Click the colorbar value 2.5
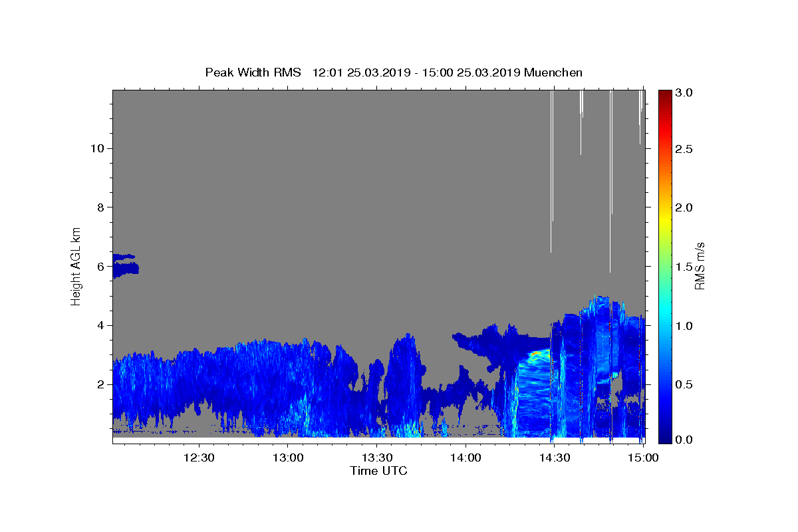Image resolution: width=798 pixels, height=532 pixels. pyautogui.click(x=684, y=149)
